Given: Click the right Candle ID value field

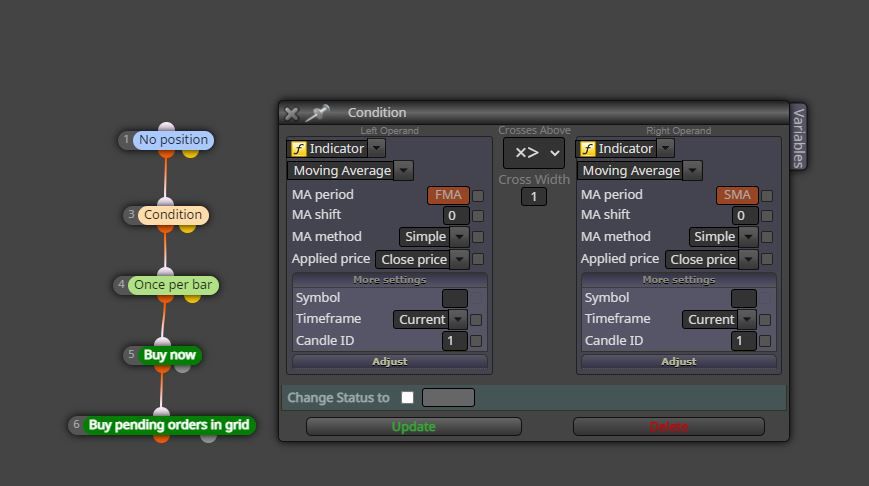Looking at the screenshot, I should click(743, 341).
